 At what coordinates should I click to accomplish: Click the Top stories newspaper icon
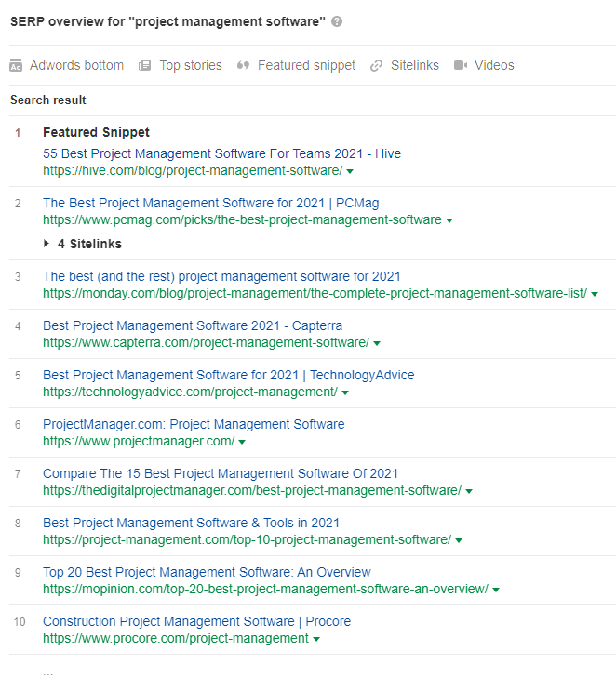145,65
